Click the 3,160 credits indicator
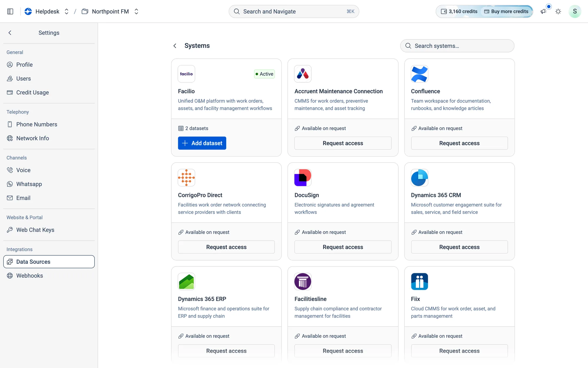The image size is (588, 368). [459, 11]
